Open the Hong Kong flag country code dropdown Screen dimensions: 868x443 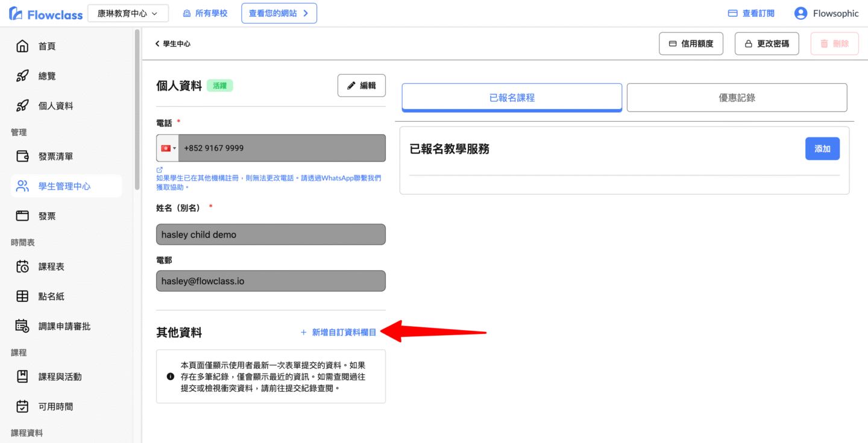[168, 148]
